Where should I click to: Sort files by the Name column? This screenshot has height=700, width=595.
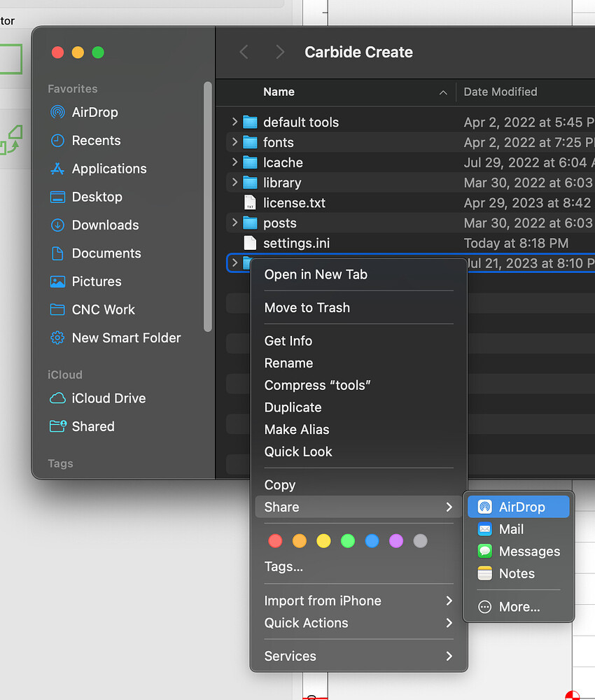coord(279,92)
